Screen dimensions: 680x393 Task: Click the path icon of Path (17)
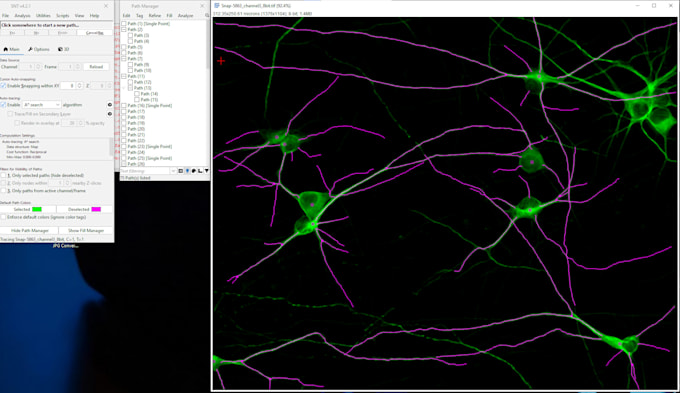[x=124, y=111]
